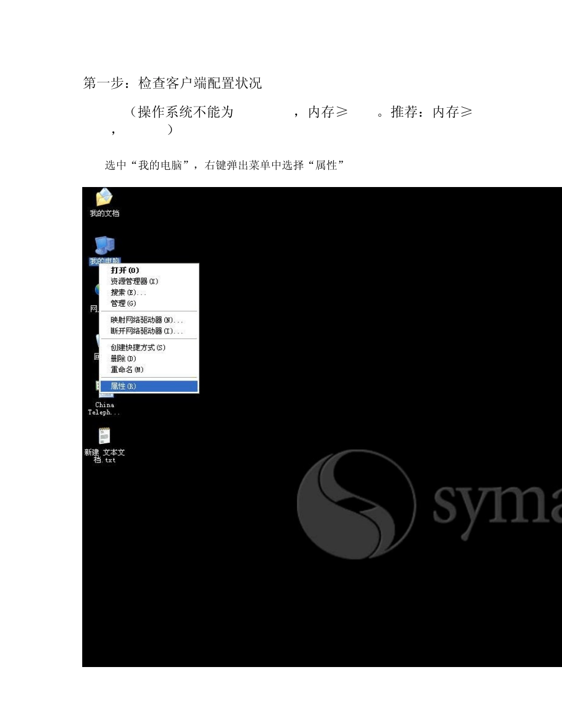This screenshot has height=728, width=562.
Task: Select the 我的电脑 desktop icon
Action: tap(105, 250)
